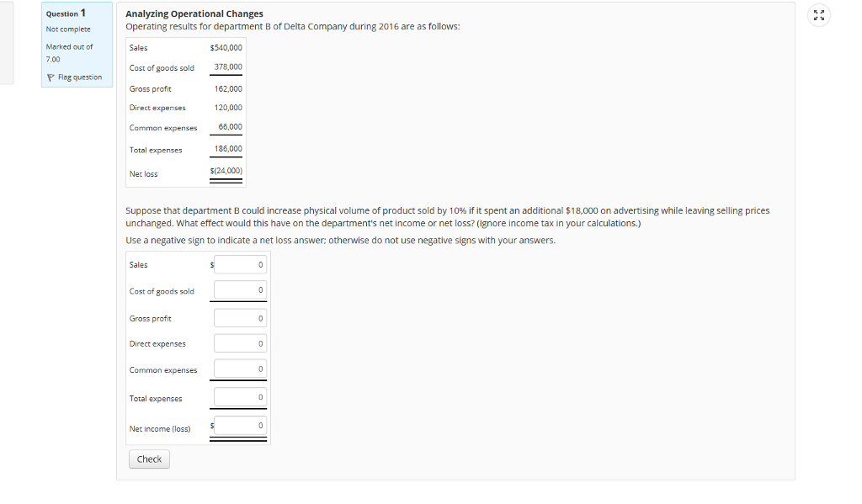Click the Net income (loss) answer field

coord(240,425)
